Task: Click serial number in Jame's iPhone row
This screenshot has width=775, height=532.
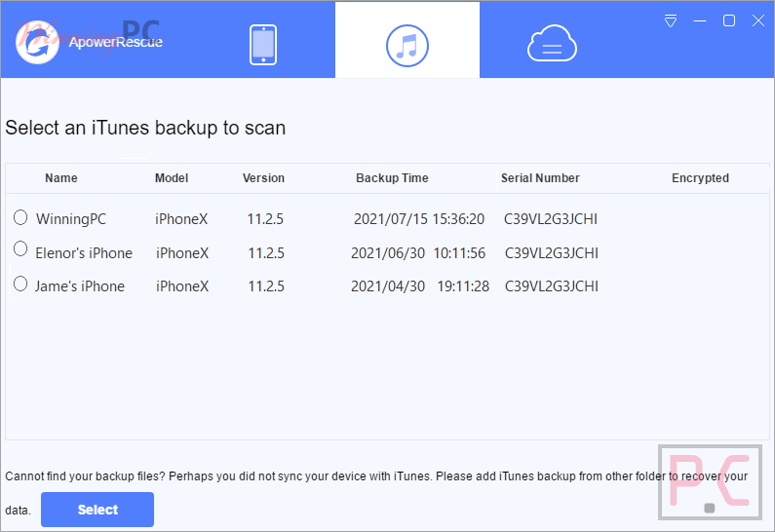Action: (552, 286)
